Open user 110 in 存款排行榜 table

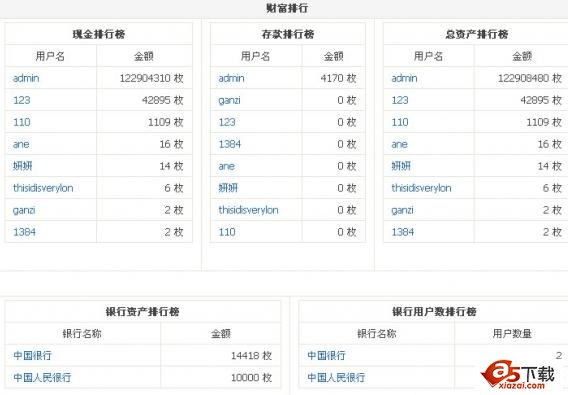(x=227, y=232)
